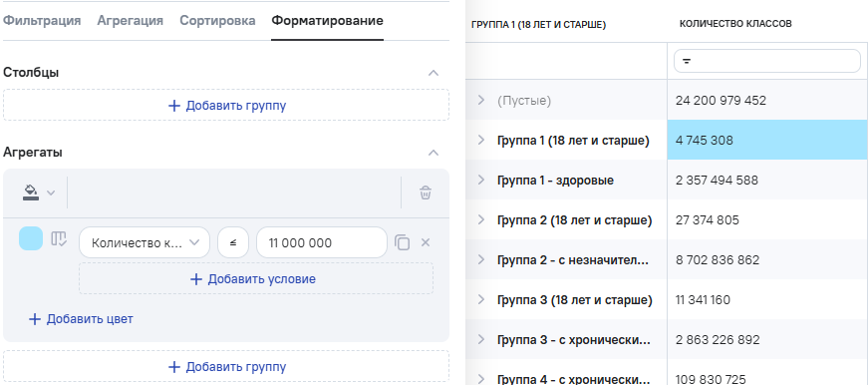Open the Агрегация tab
This screenshot has width=868, height=385.
(x=131, y=21)
